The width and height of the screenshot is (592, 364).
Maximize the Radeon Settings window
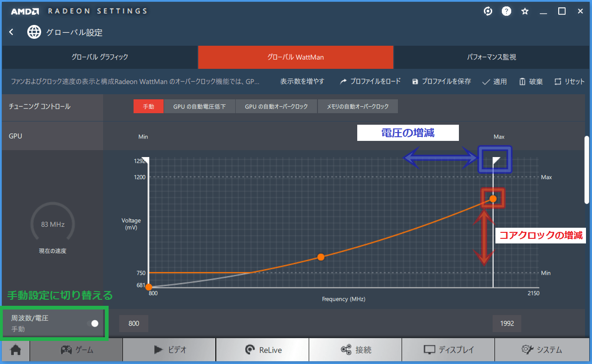coord(562,11)
